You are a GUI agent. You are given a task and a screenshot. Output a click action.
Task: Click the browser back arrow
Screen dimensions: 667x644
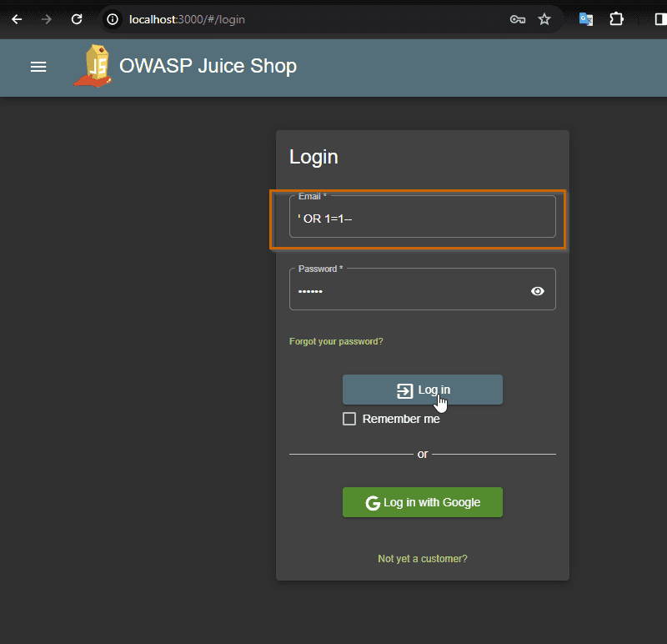17,19
